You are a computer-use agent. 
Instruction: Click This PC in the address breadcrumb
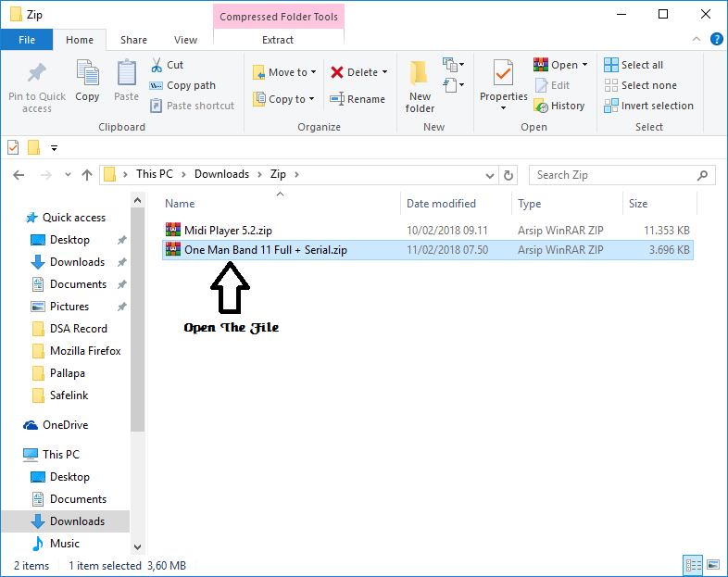click(155, 174)
